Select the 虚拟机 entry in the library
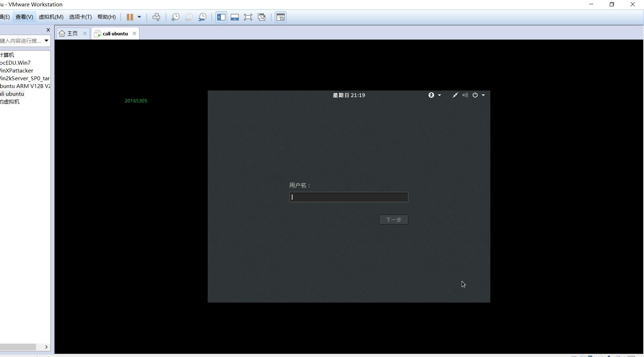 [x=10, y=101]
